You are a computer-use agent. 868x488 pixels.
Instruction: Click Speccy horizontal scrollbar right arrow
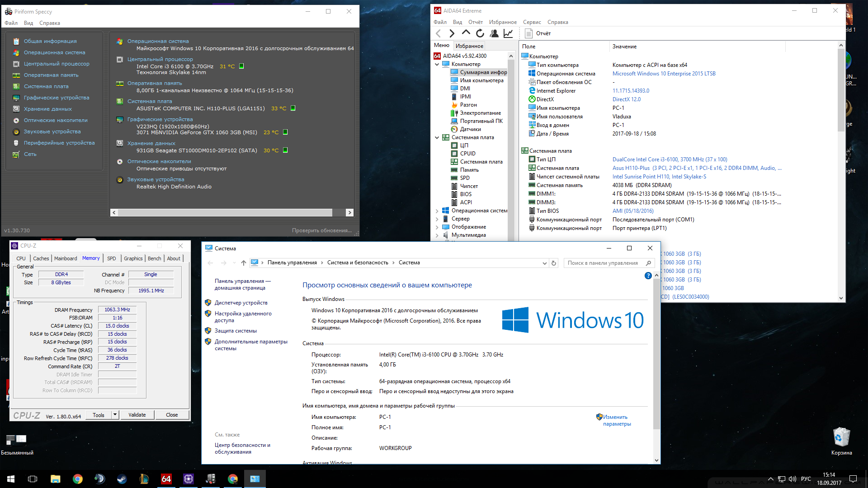349,212
